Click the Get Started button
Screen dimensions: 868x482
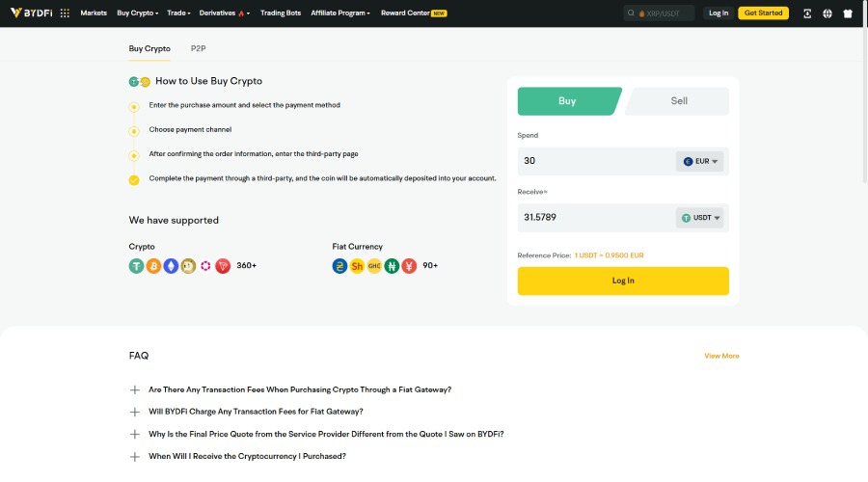point(763,13)
